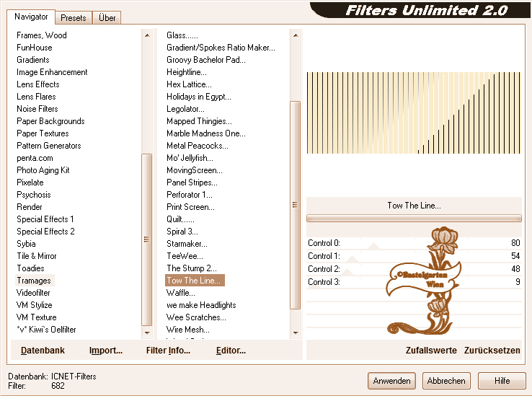532x396 pixels.
Task: Choose the Print Screen... filter
Action: point(190,207)
